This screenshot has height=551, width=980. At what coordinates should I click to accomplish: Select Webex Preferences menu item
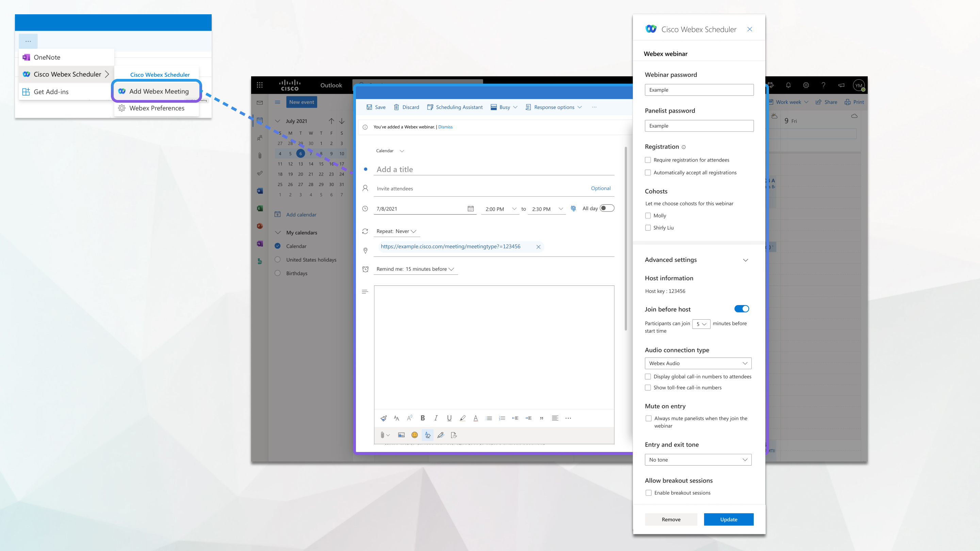[x=156, y=107]
